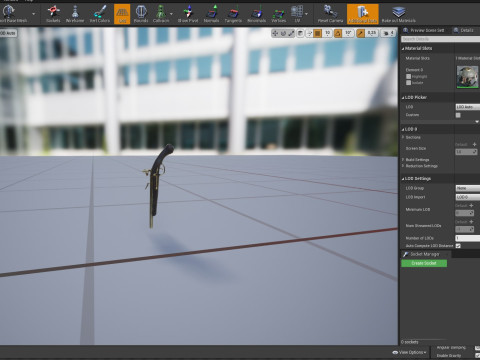Expand Sections under LOD 0
Image resolution: width=480 pixels, height=360 pixels.
(403, 137)
